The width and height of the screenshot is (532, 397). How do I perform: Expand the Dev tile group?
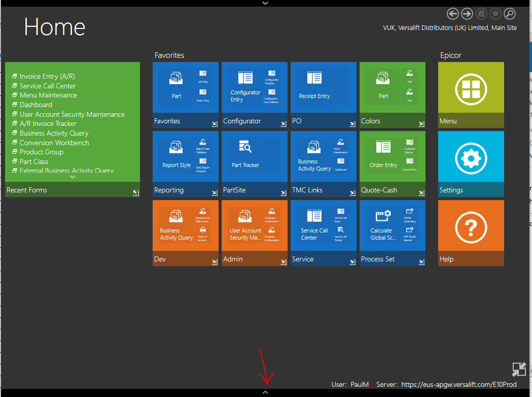(215, 262)
